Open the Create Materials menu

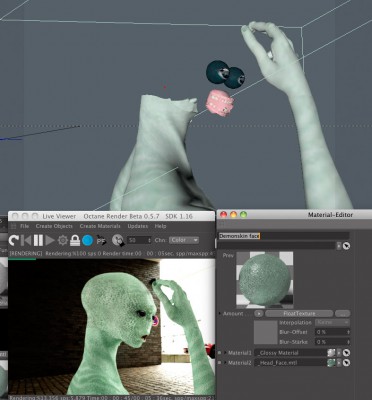100,226
